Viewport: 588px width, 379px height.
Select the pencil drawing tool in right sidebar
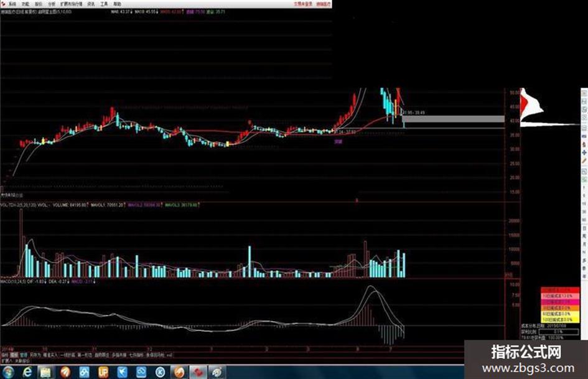pyautogui.click(x=584, y=161)
